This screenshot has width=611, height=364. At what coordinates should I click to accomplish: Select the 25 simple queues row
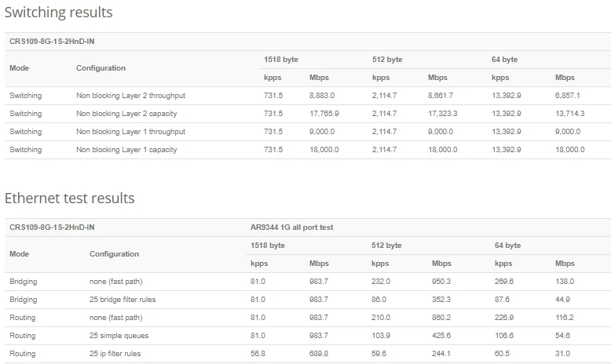point(120,336)
